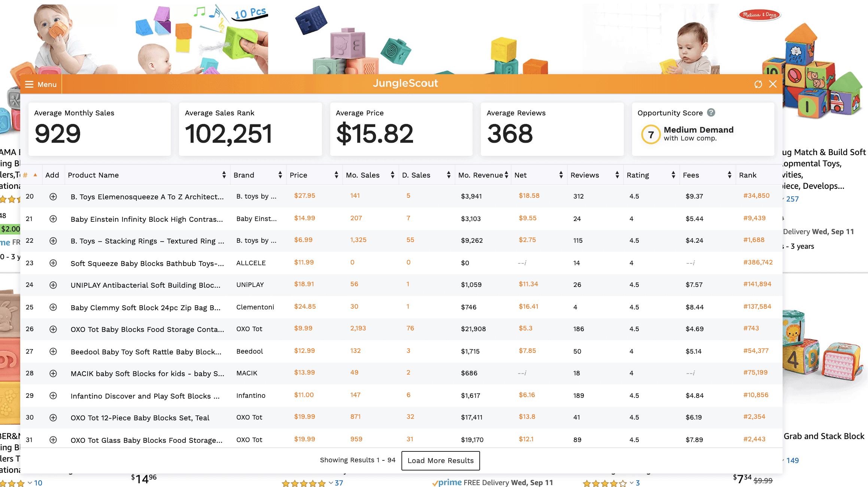This screenshot has width=868, height=487.
Task: Add OXO Tot Glass Baby Blocks row 31
Action: [x=53, y=440]
